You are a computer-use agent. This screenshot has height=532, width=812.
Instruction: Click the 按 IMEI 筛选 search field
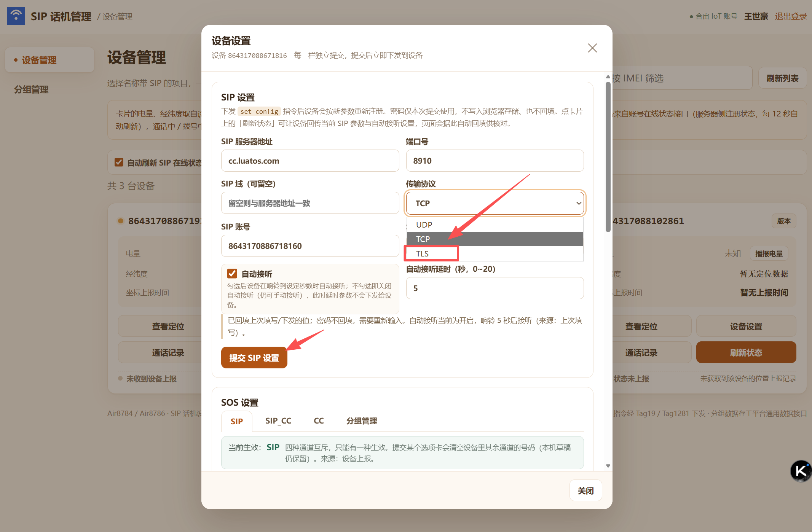pos(681,78)
